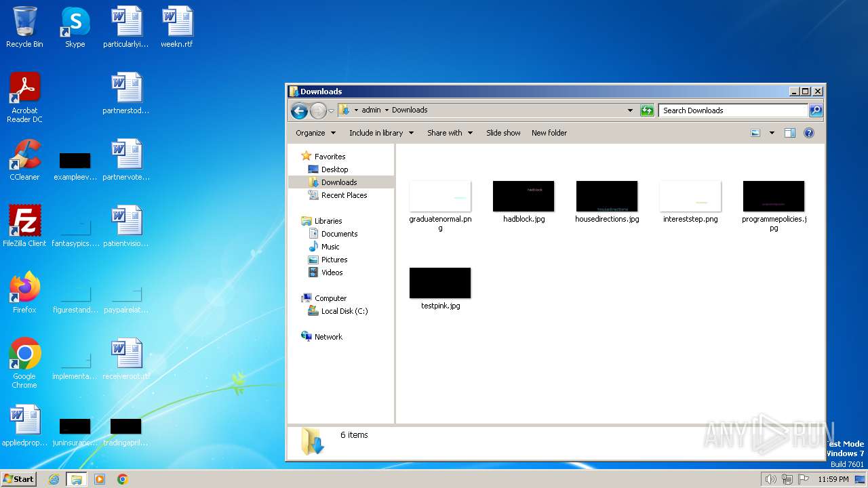Start the Slide show
The image size is (868, 488).
click(x=503, y=133)
